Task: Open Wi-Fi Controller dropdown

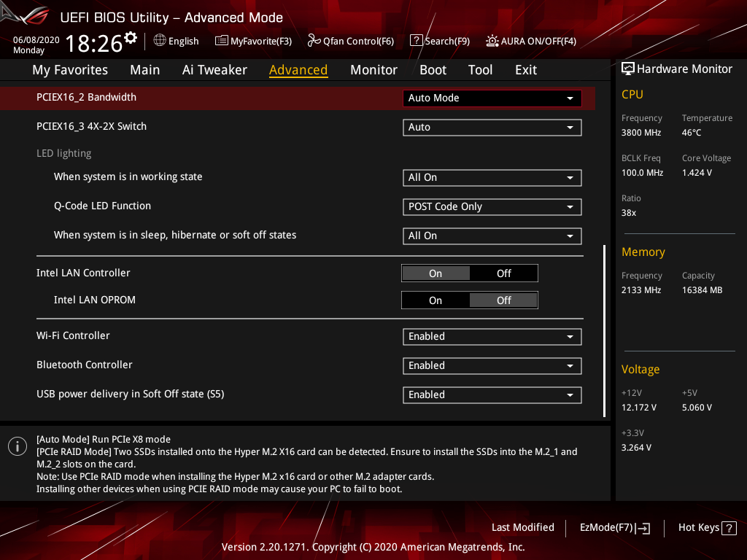Action: coord(492,337)
